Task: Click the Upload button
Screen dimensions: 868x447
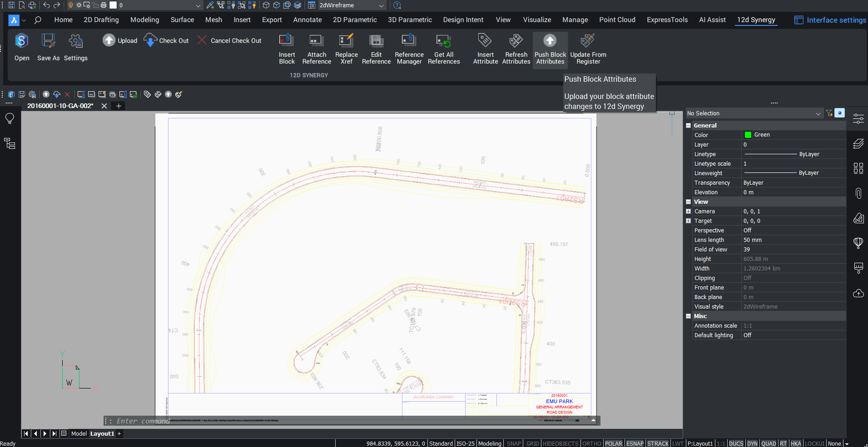Action: click(x=120, y=40)
